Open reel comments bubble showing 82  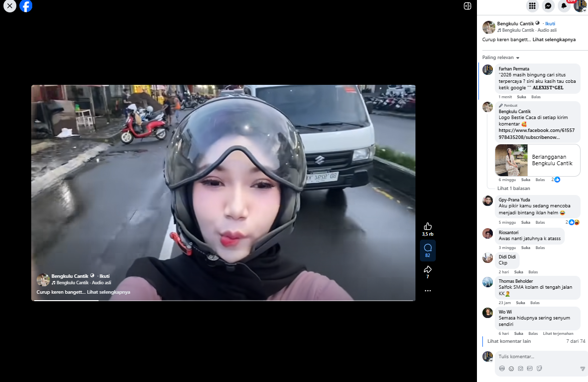point(427,251)
